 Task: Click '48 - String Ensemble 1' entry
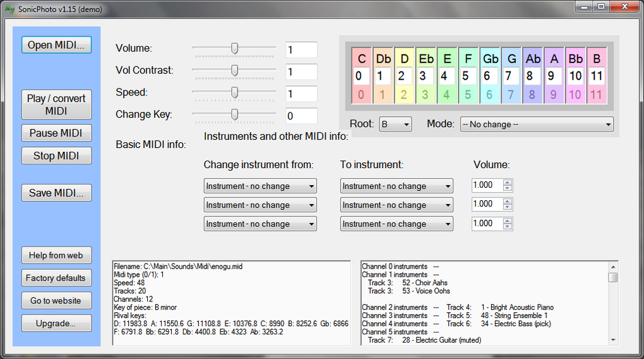point(514,316)
